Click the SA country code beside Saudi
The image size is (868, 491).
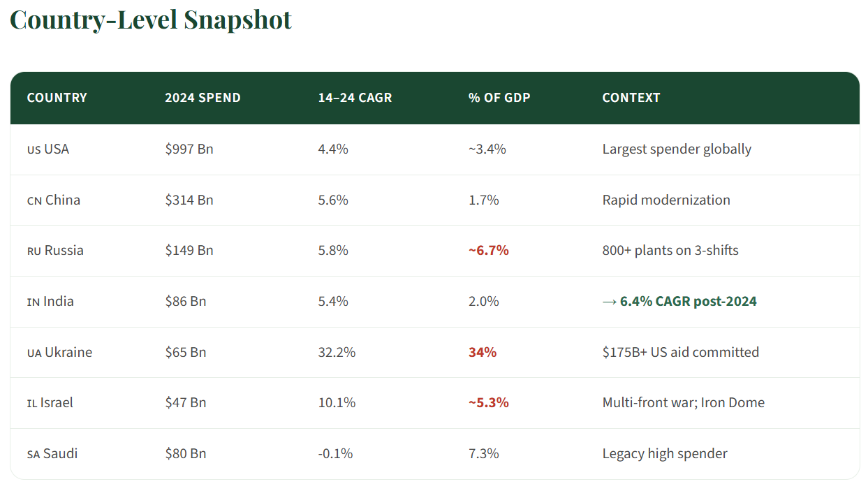(x=34, y=455)
